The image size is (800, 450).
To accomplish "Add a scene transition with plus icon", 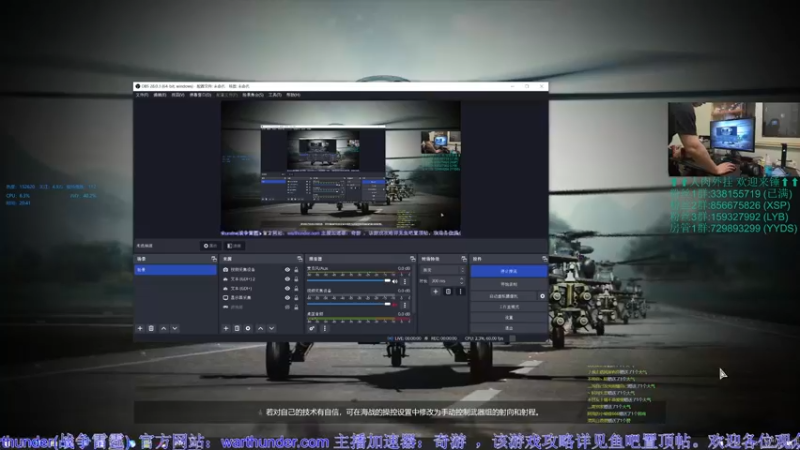I will click(x=435, y=292).
